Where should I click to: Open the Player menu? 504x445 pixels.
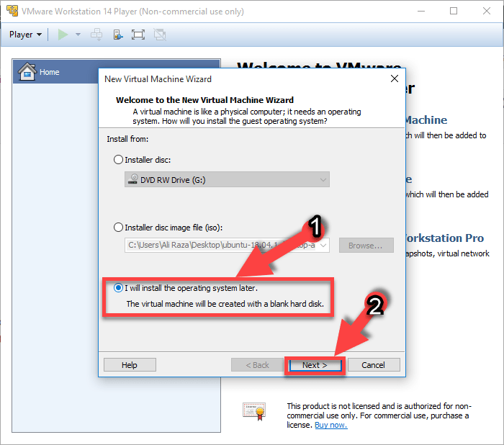(x=25, y=35)
